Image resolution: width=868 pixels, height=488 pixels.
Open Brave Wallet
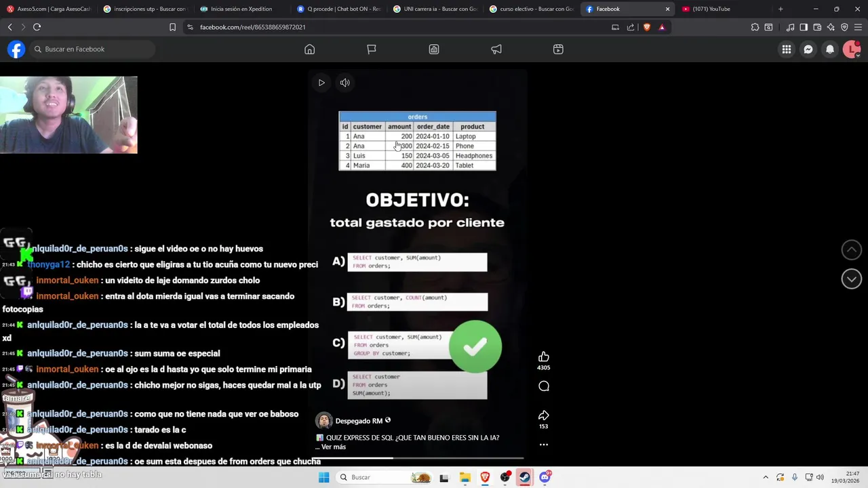coord(817,27)
